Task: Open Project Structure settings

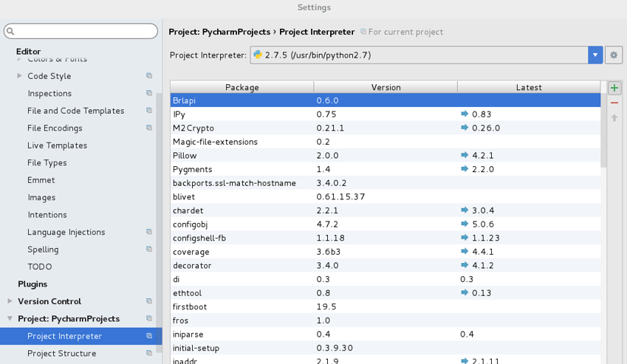Action: 61,354
